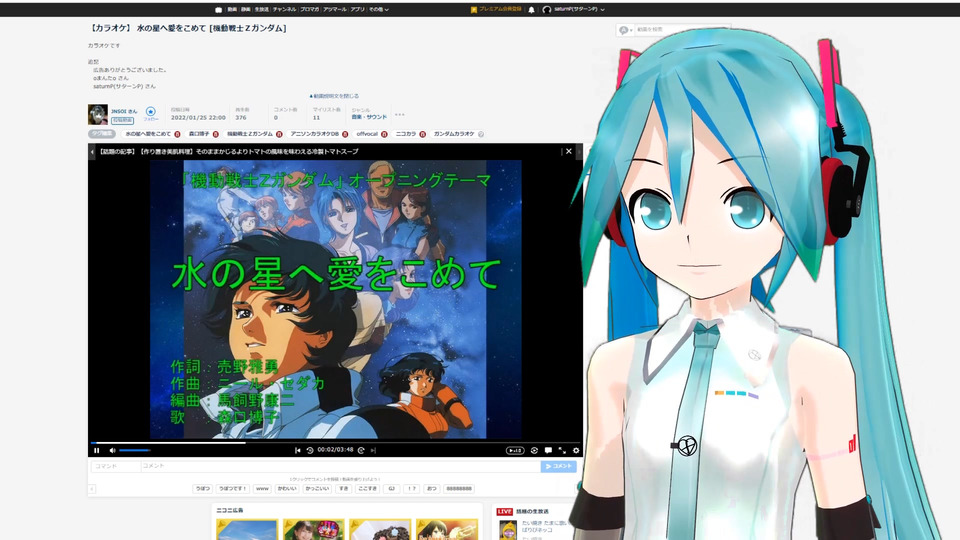Mute the player volume speaker icon
This screenshot has height=540, width=960.
(112, 451)
